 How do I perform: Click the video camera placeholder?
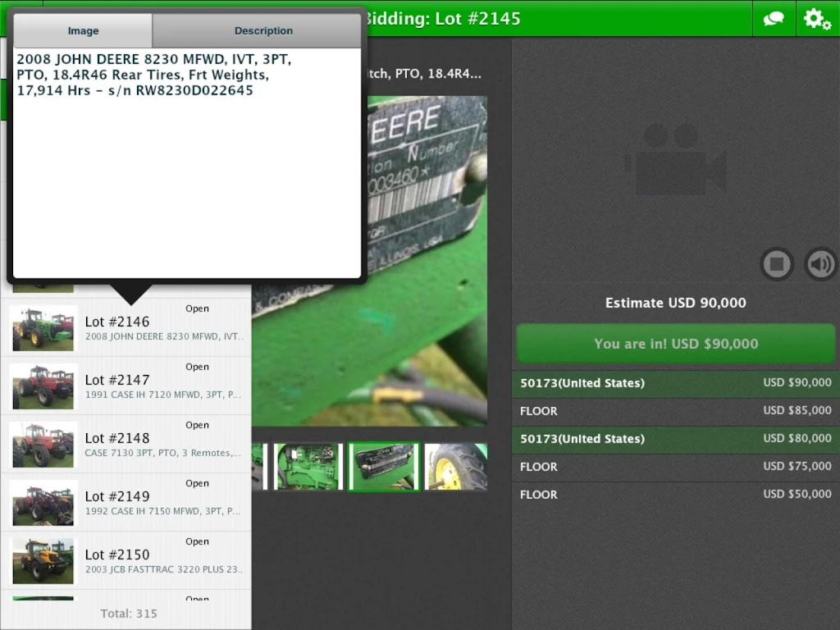coord(676,160)
